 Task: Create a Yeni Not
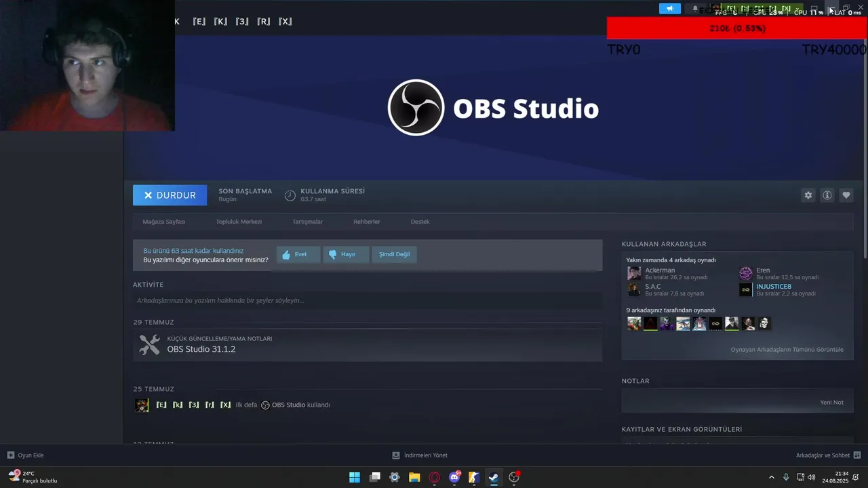point(831,403)
